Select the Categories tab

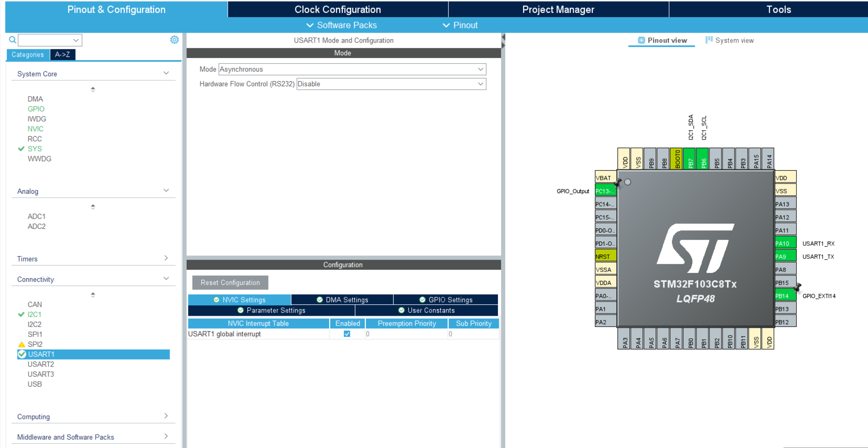tap(28, 55)
